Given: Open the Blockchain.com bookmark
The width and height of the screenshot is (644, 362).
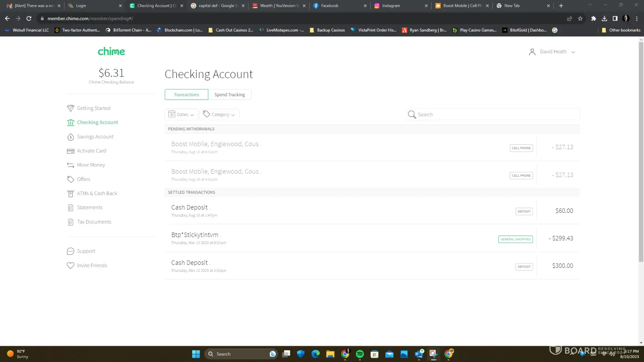Looking at the screenshot, I should [180, 30].
